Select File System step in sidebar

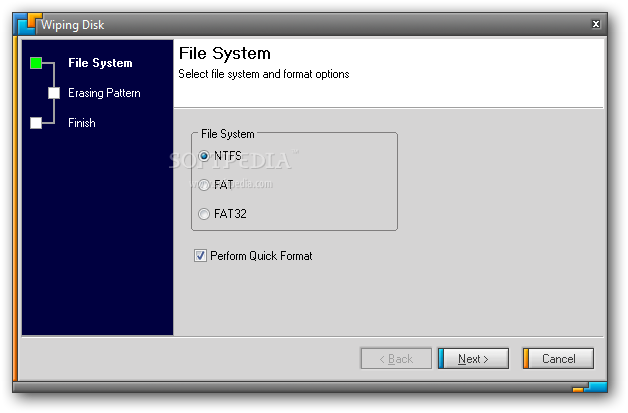point(100,63)
